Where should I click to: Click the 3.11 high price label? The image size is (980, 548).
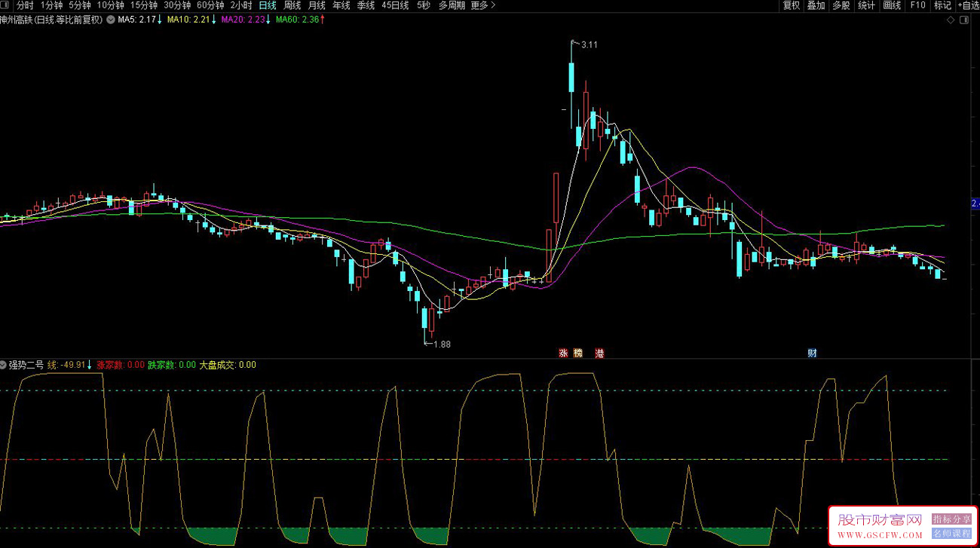pyautogui.click(x=590, y=44)
